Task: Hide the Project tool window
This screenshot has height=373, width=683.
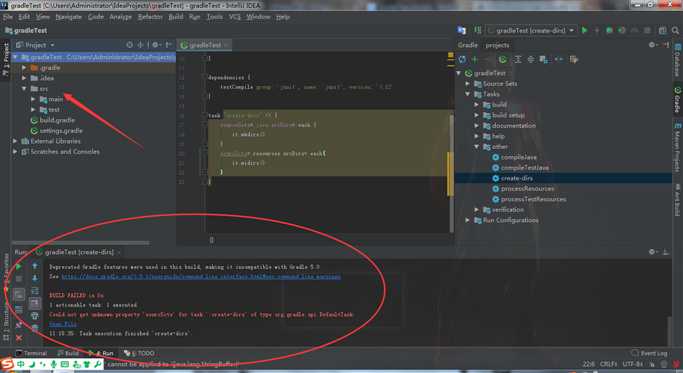Action: (x=169, y=45)
